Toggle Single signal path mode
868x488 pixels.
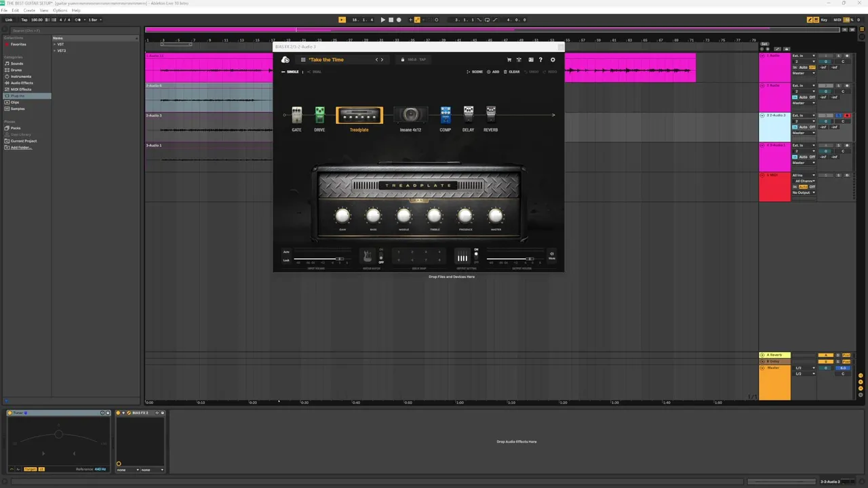(292, 72)
